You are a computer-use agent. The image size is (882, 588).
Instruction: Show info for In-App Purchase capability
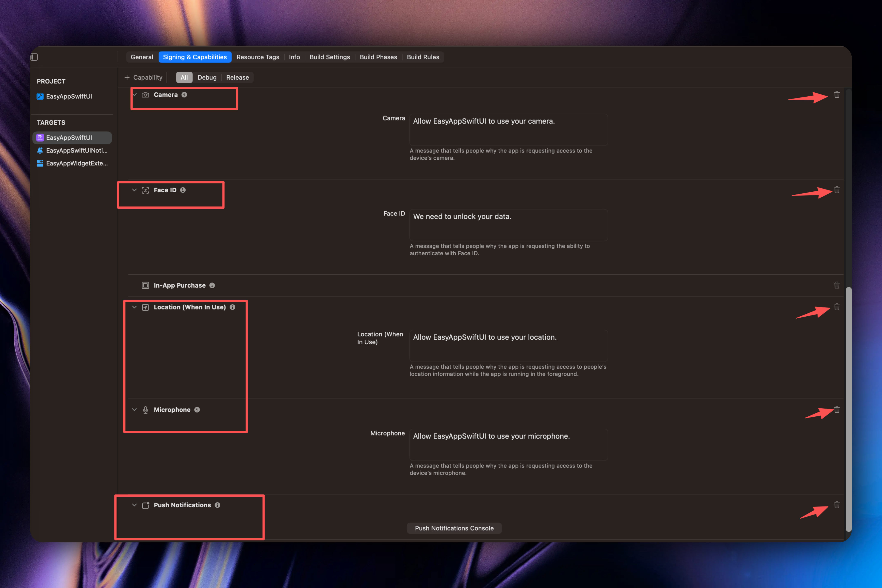(x=212, y=285)
